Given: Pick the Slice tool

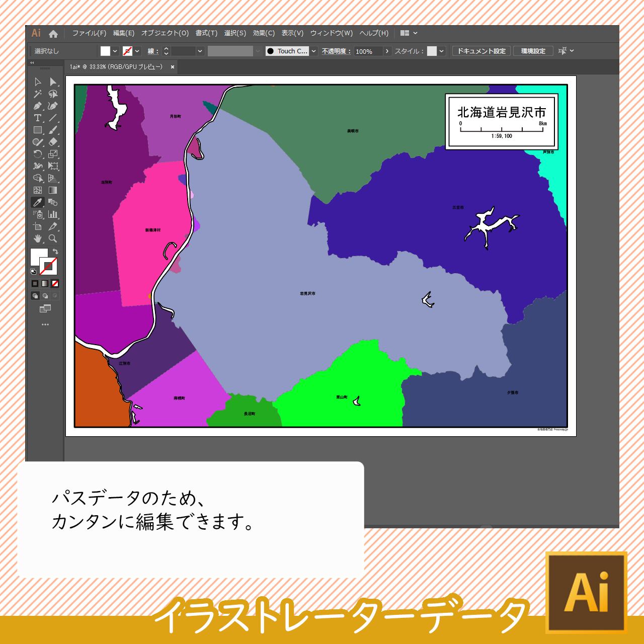Looking at the screenshot, I should (x=53, y=226).
